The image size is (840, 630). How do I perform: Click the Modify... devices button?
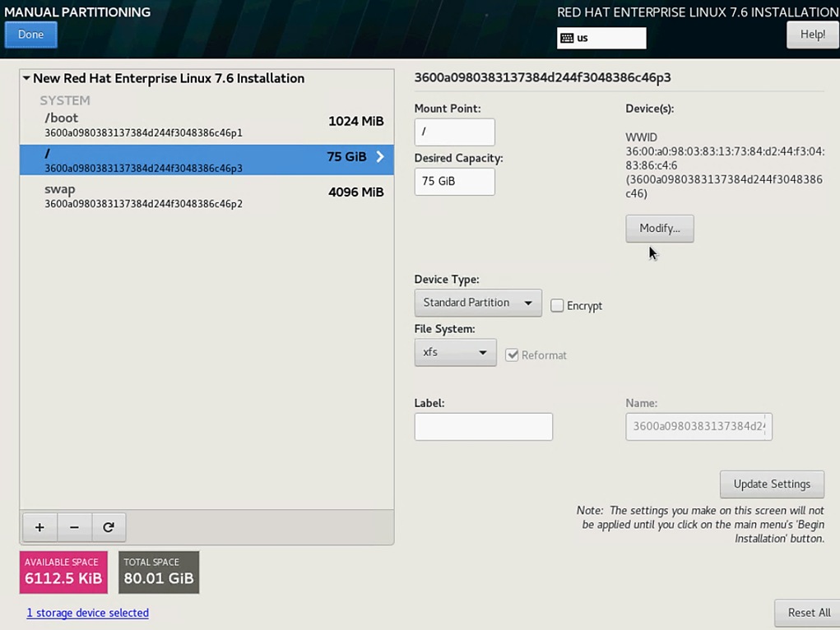pos(660,228)
